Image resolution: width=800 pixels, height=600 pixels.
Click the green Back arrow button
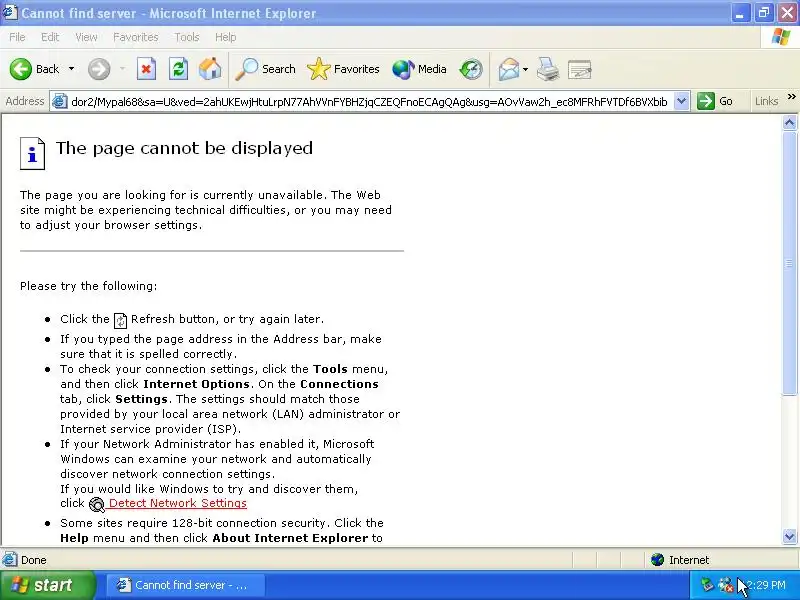pos(21,69)
